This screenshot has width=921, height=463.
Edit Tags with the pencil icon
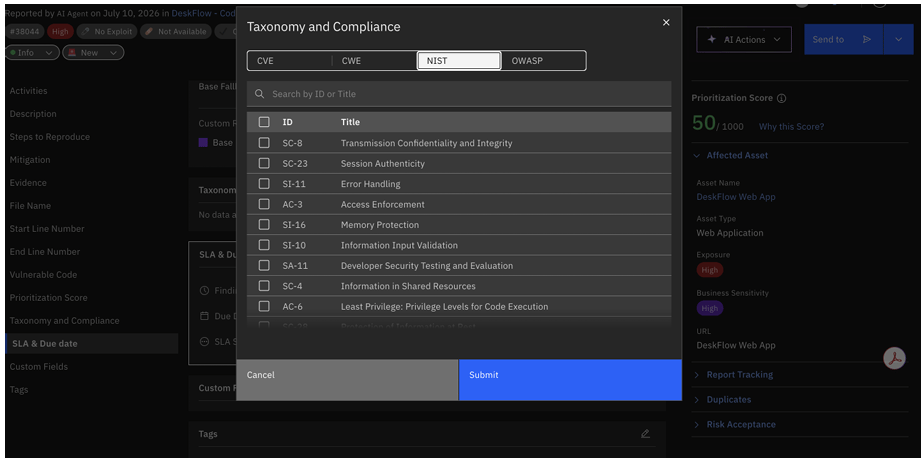point(645,434)
